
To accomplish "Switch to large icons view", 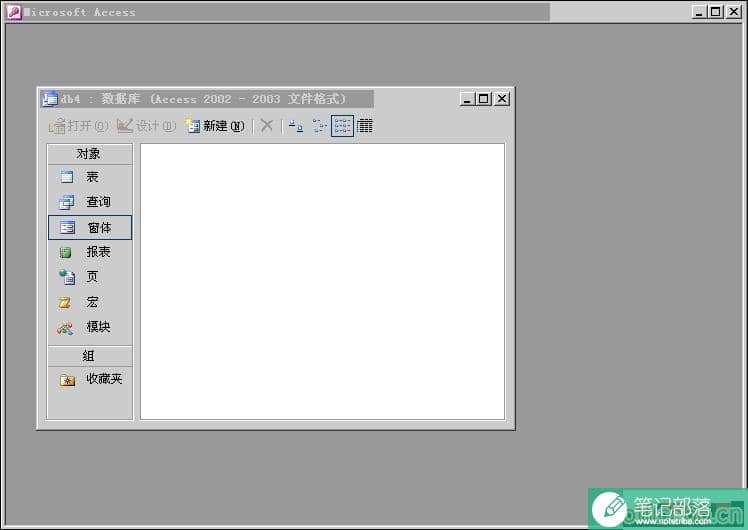I will 296,126.
